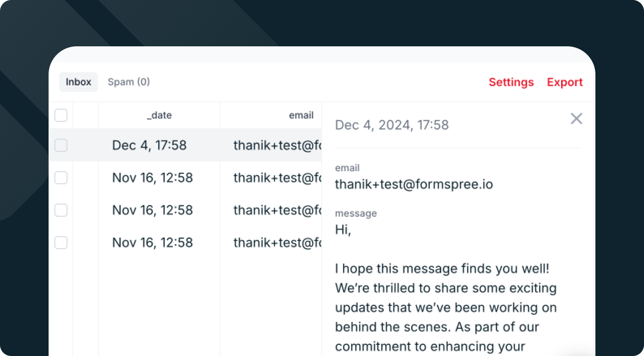Toggle the select-all checkbox in table header
Screen dimensions: 644x356
point(61,115)
